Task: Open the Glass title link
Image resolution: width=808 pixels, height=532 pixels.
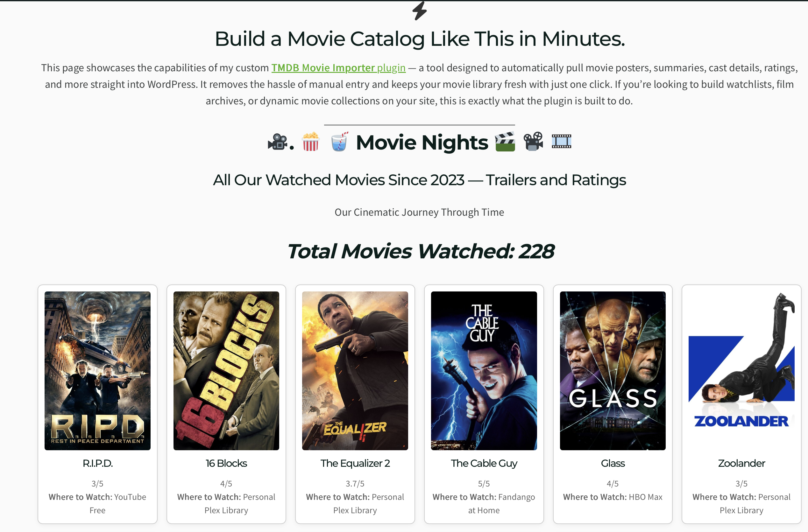Action: pos(613,463)
